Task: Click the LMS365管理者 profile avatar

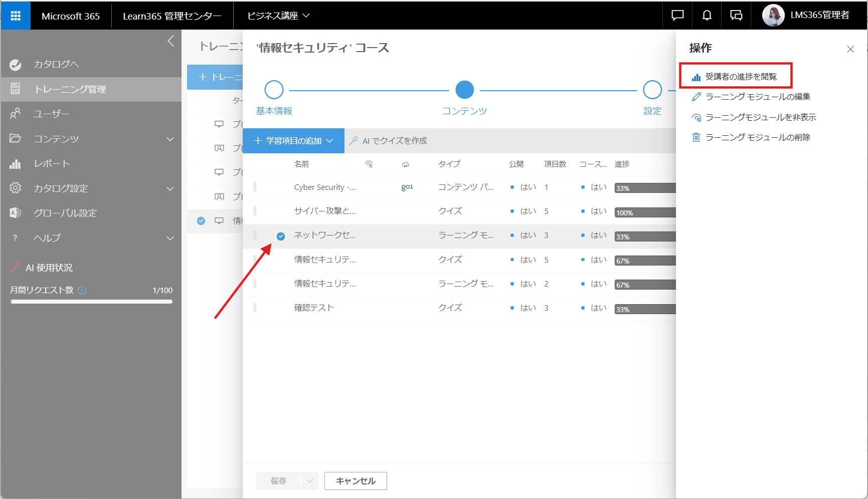Action: 773,16
